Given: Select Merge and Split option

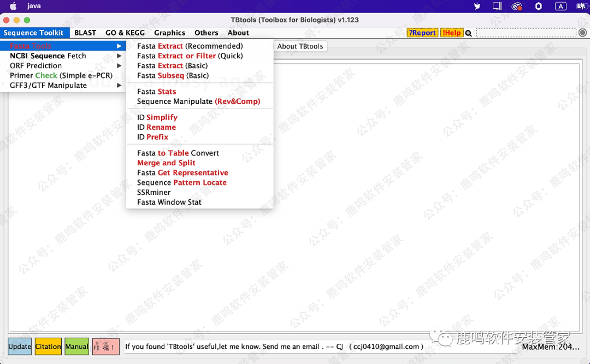Looking at the screenshot, I should tap(166, 163).
